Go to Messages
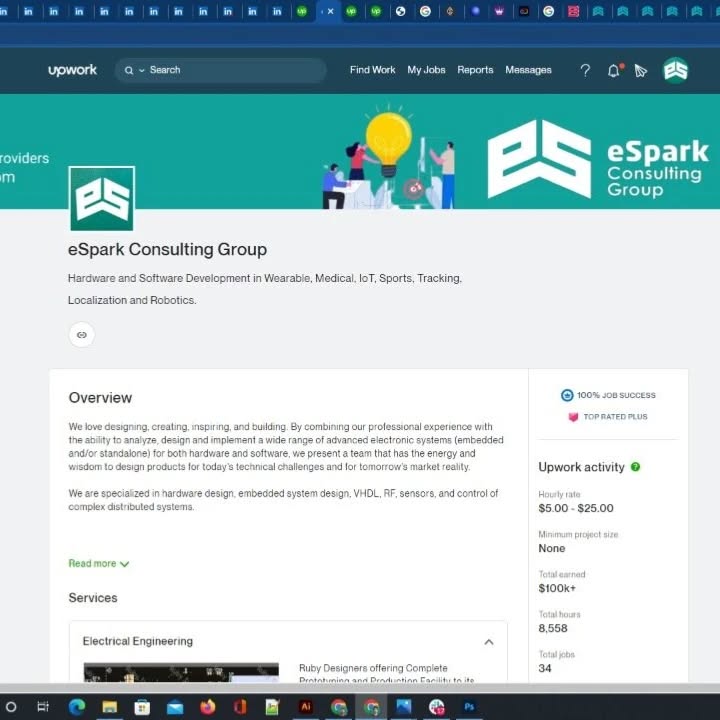The width and height of the screenshot is (720, 720). [529, 70]
